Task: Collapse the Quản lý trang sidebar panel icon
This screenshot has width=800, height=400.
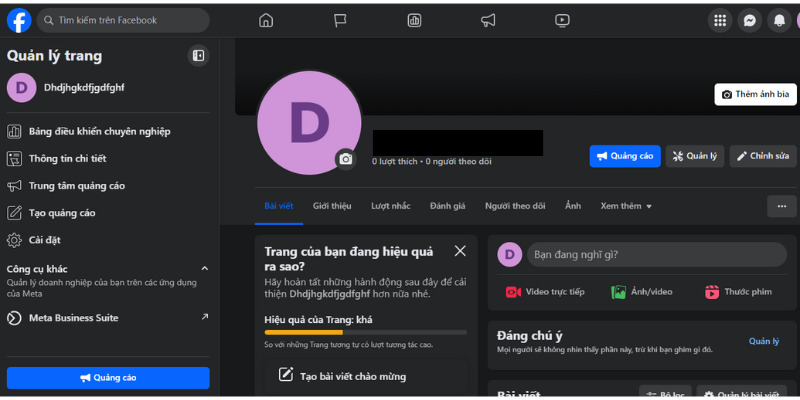Action: (x=198, y=56)
